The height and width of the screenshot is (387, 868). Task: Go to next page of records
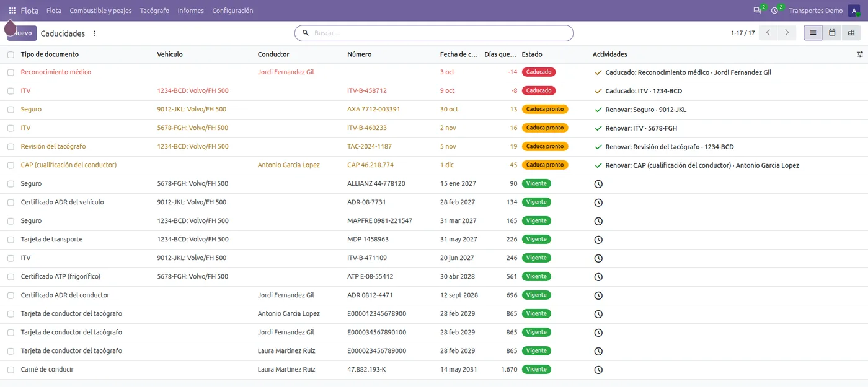pyautogui.click(x=787, y=33)
